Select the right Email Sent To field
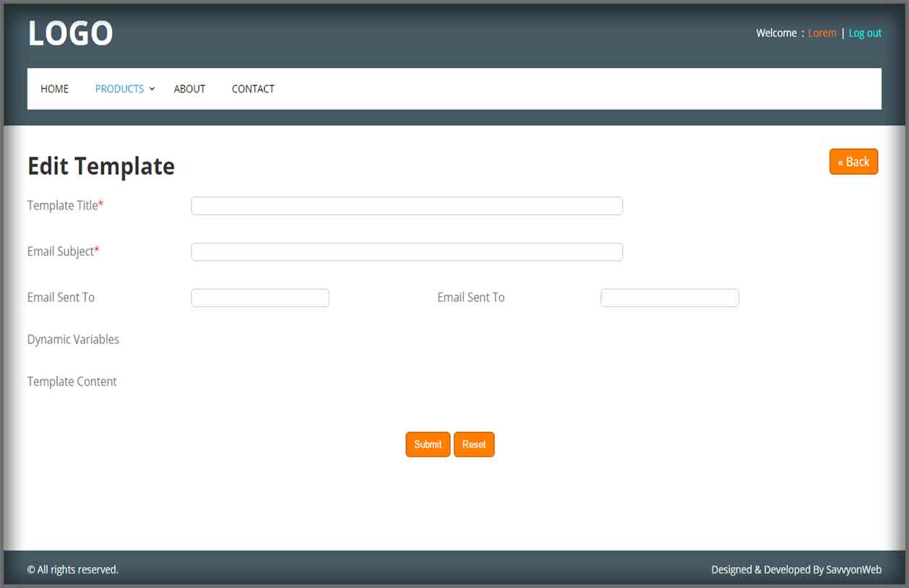909x588 pixels. (669, 298)
